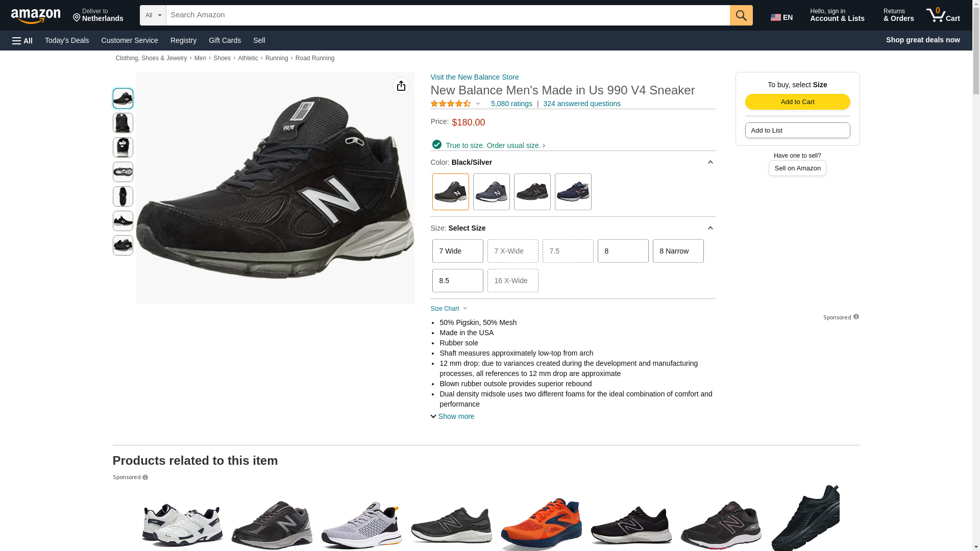The image size is (980, 551).
Task: Select size 8 Narrow
Action: click(678, 251)
